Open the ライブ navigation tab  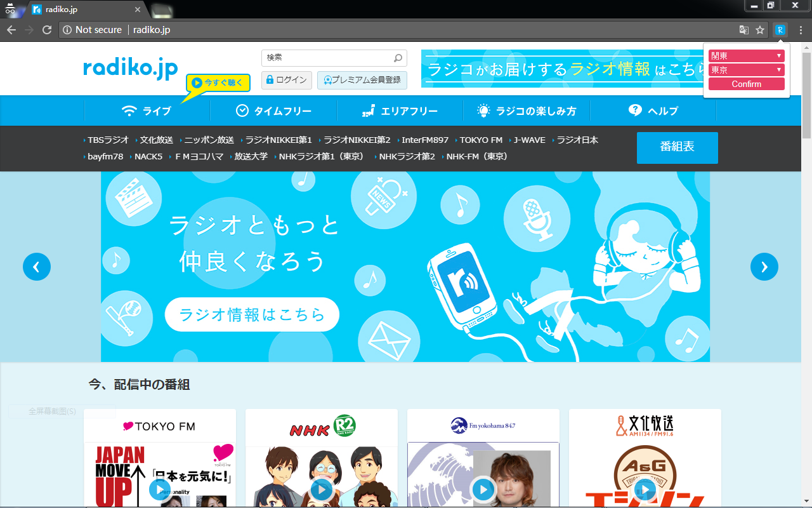[147, 110]
